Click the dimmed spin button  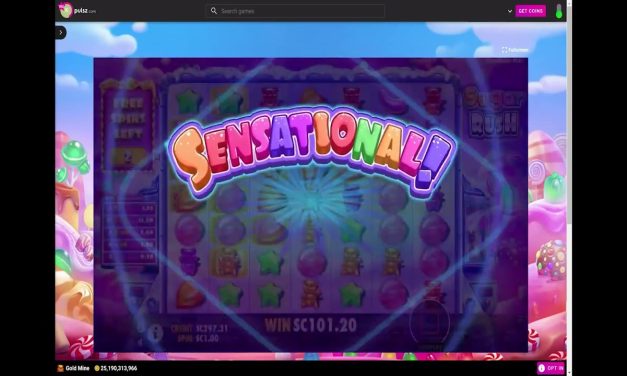coord(430,322)
